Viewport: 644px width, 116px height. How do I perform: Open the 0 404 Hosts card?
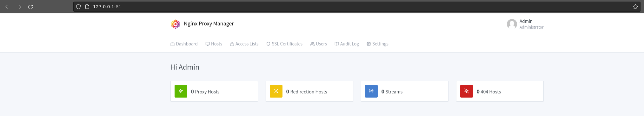(500, 91)
